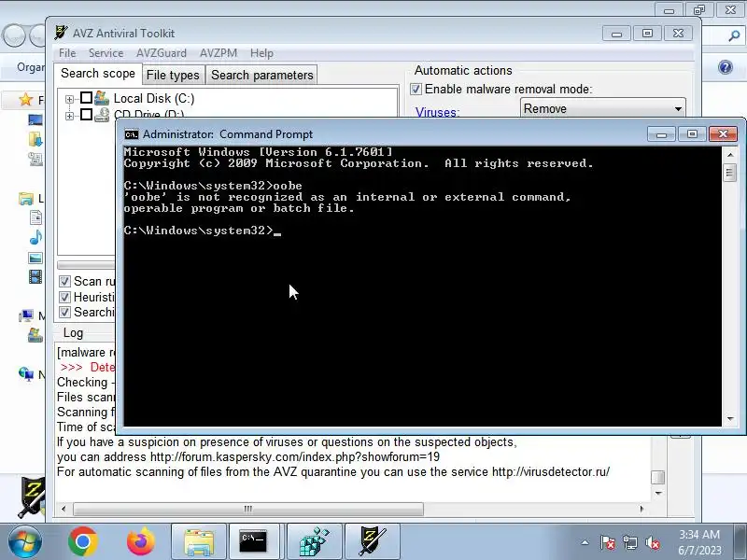Click the virusdetector.ru line in AVZ log
Image resolution: width=747 pixels, height=560 pixels.
coord(333,472)
